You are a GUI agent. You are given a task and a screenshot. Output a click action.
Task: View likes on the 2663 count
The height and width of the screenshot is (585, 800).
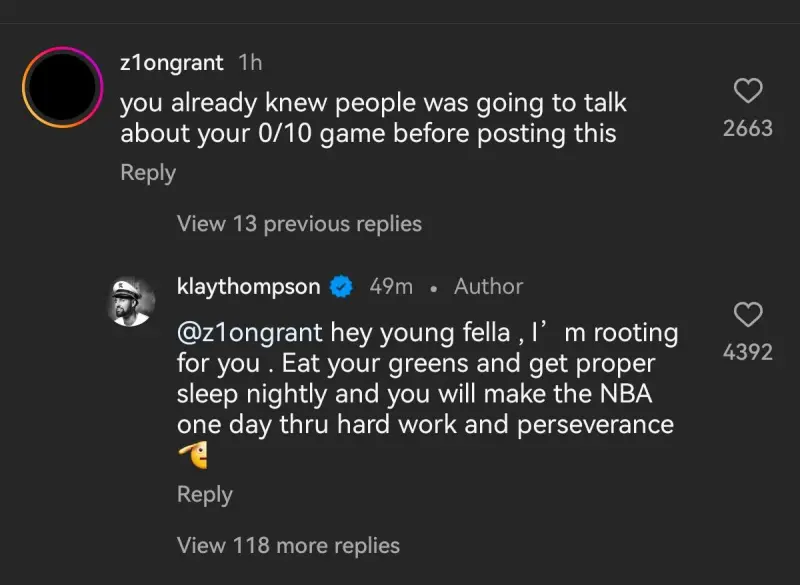click(748, 128)
